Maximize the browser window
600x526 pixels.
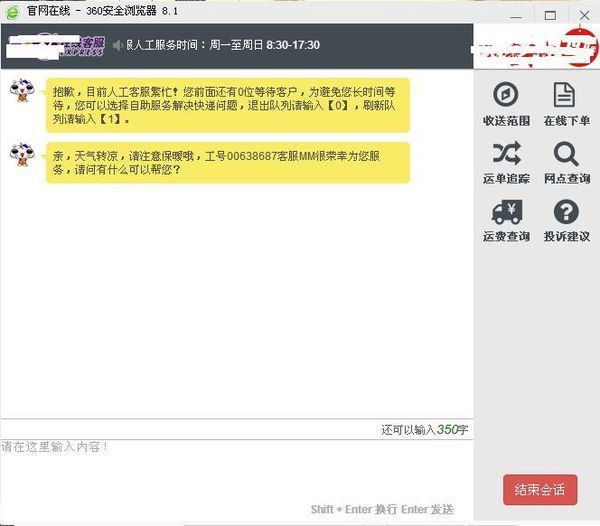549,15
